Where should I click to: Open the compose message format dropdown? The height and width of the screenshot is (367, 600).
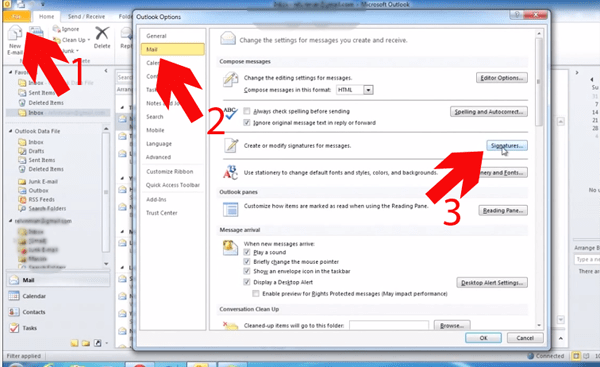click(x=368, y=90)
